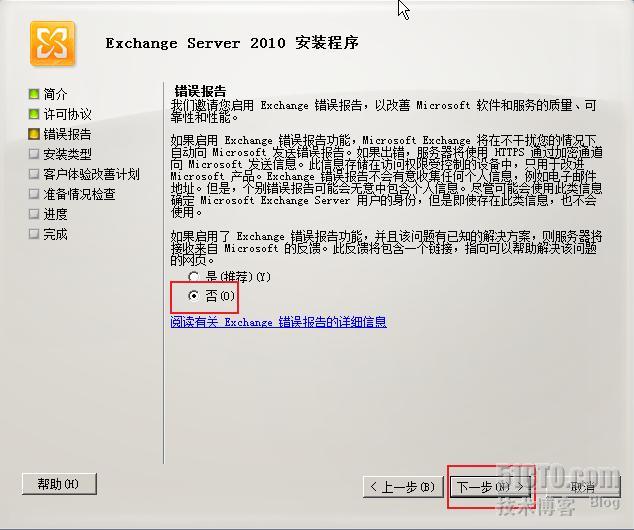This screenshot has height=530, width=634.
Task: Proceed with 下一步(N) button
Action: 492,487
